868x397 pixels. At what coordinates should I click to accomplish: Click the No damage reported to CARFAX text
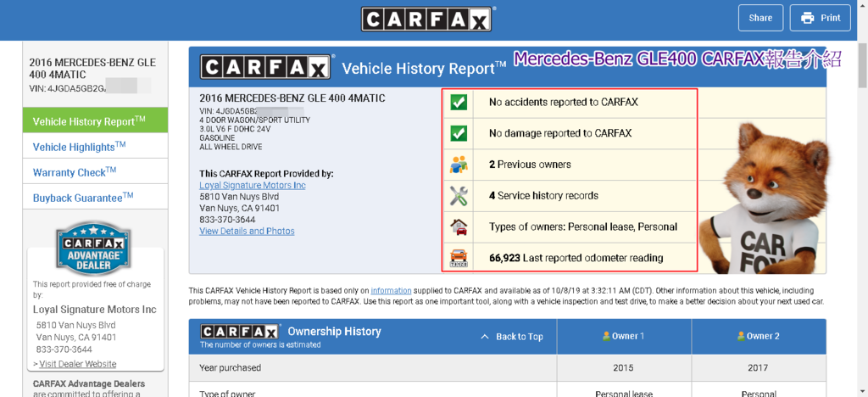click(560, 133)
